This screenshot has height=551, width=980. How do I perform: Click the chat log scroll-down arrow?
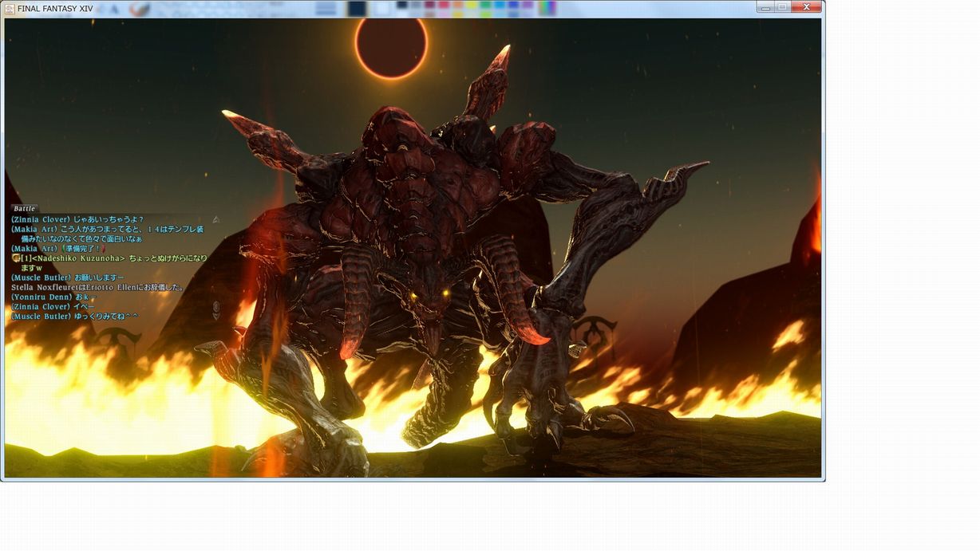tap(215, 317)
